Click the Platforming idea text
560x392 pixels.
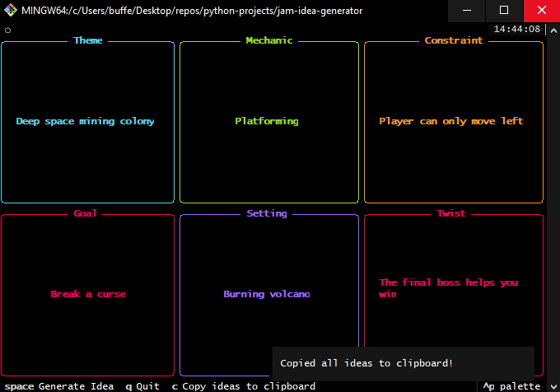click(x=267, y=121)
